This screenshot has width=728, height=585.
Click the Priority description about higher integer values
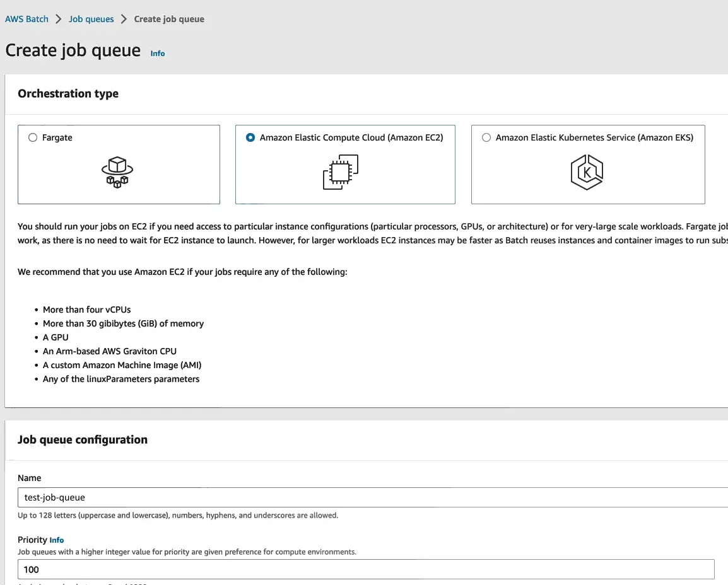tap(187, 552)
